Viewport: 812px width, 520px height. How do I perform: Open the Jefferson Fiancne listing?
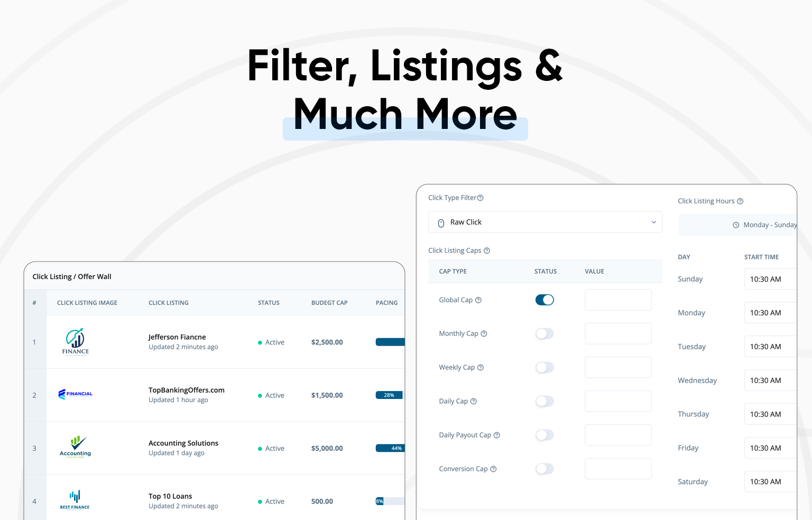click(x=177, y=337)
